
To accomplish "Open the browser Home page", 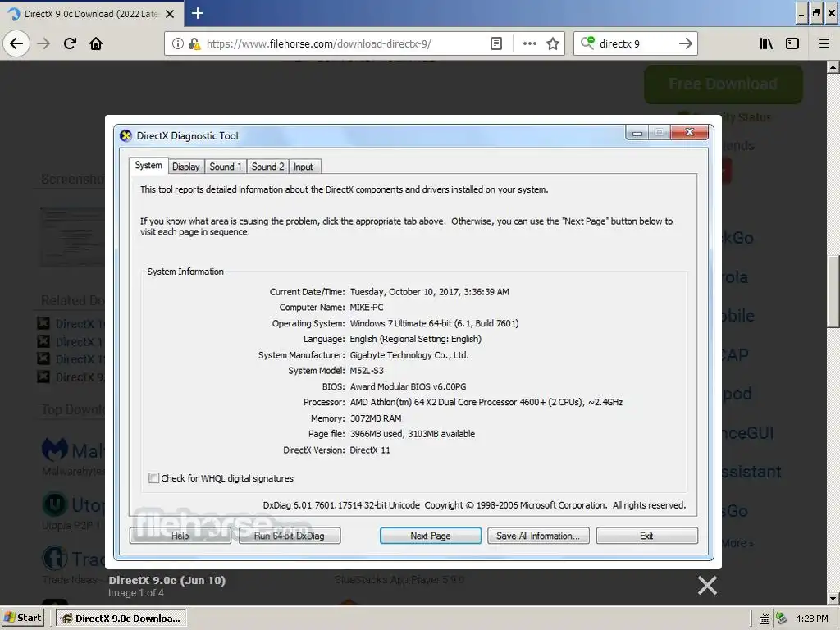I will 96,43.
